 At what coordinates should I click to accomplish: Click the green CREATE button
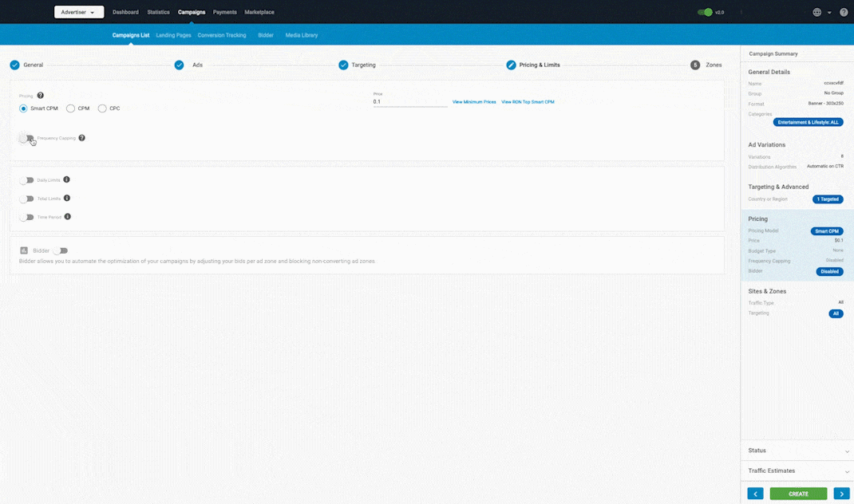click(798, 494)
